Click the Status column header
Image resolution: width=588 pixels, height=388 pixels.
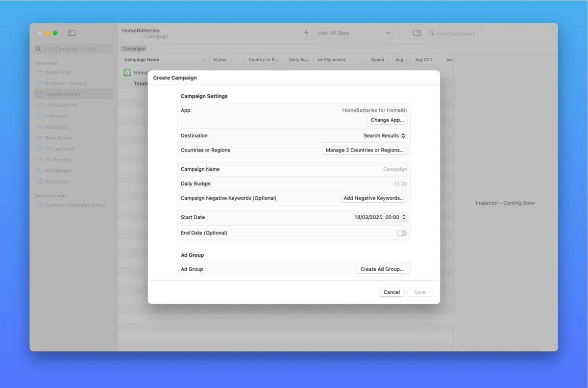coord(227,60)
